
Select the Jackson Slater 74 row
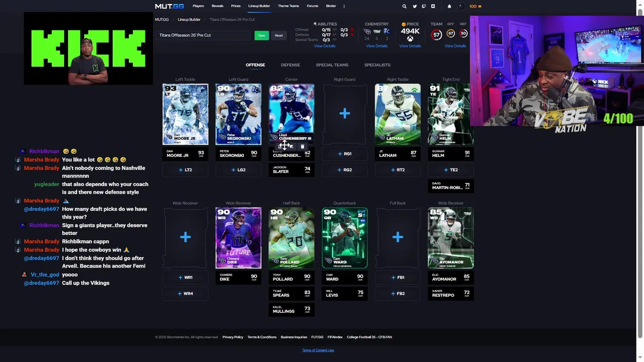pos(291,170)
